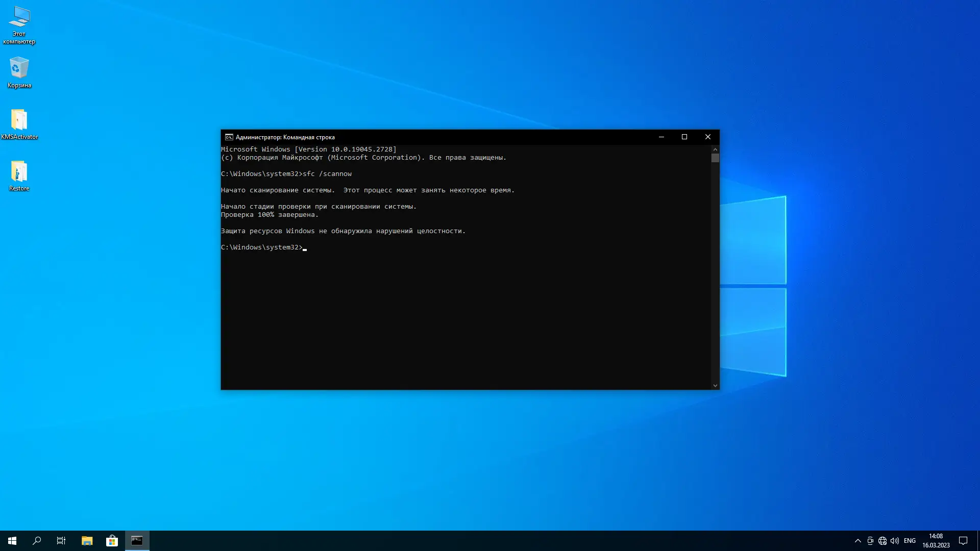
Task: Open the volume speaker tray icon
Action: tap(895, 541)
